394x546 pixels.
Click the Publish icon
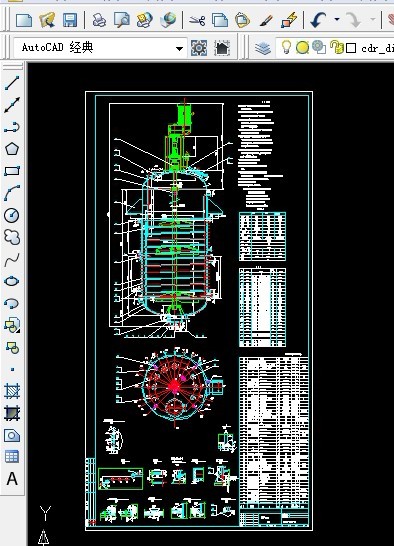pyautogui.click(x=144, y=20)
